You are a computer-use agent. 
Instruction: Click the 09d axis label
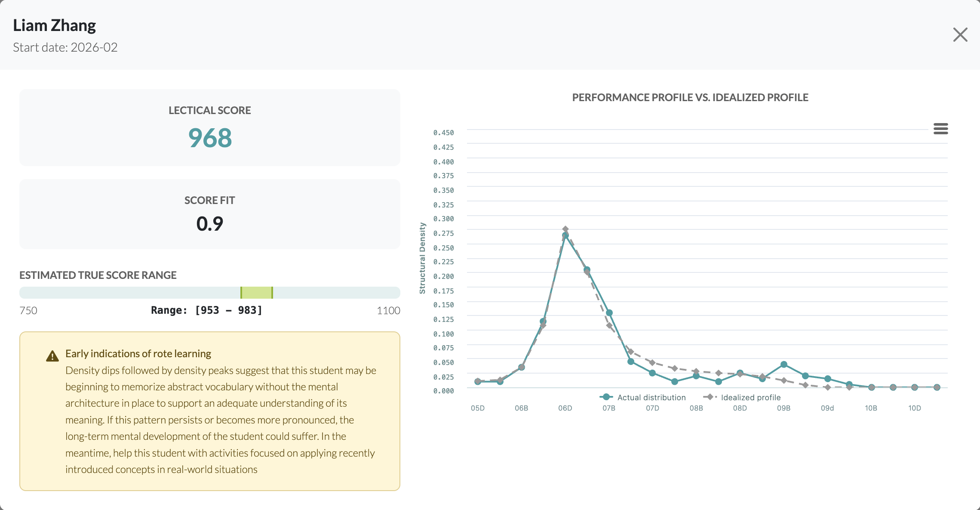(x=827, y=408)
